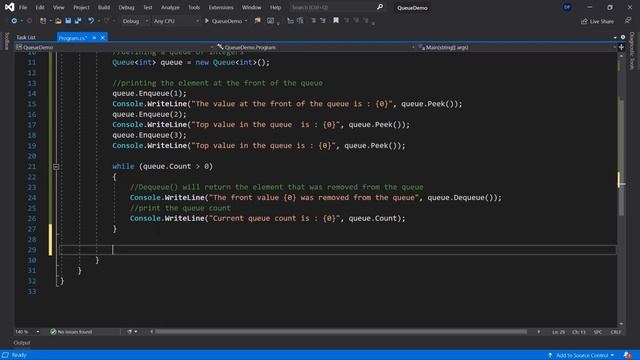Open the tab list dropdown arrow above editor

pyautogui.click(x=615, y=38)
